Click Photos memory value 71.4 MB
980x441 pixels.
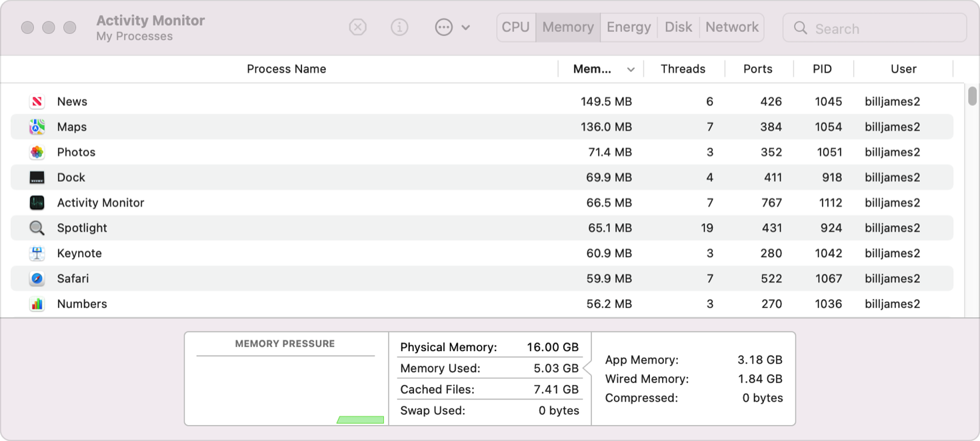(609, 152)
